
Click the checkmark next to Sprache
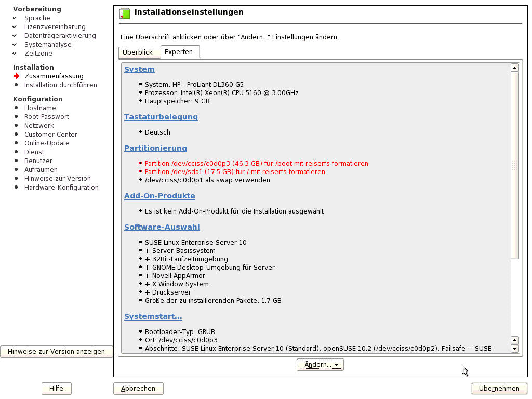(x=15, y=18)
